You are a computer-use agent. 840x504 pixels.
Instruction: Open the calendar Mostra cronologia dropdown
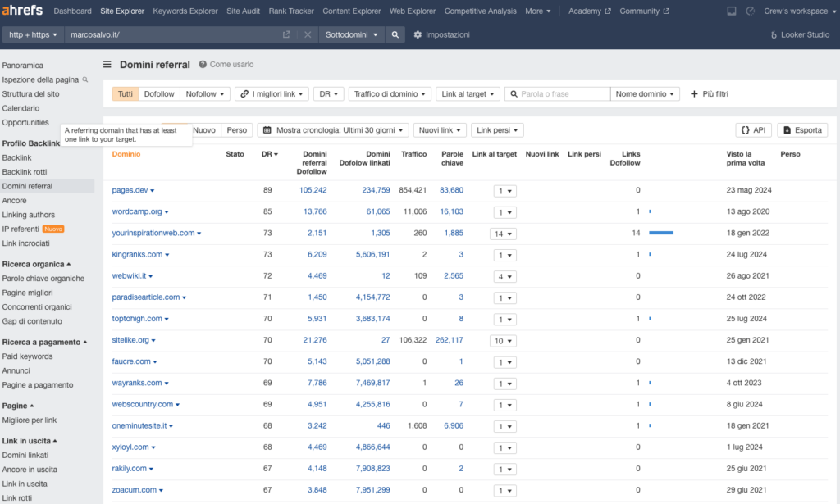pyautogui.click(x=333, y=130)
